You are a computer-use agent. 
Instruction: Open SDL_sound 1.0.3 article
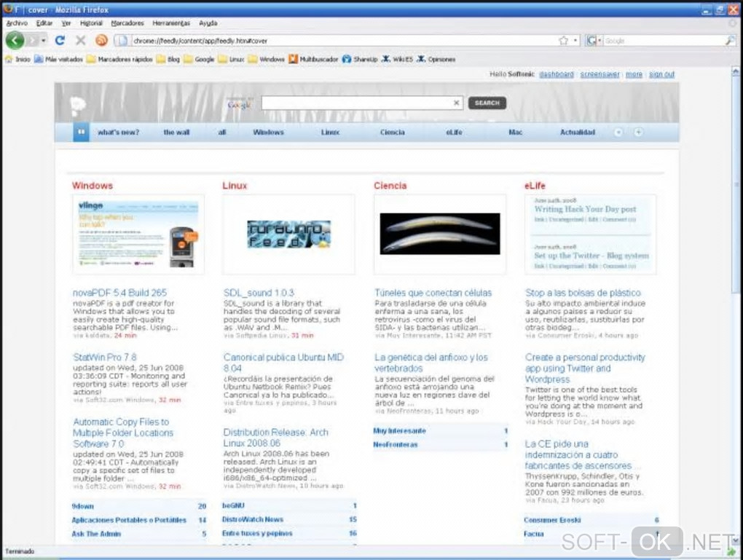point(259,293)
